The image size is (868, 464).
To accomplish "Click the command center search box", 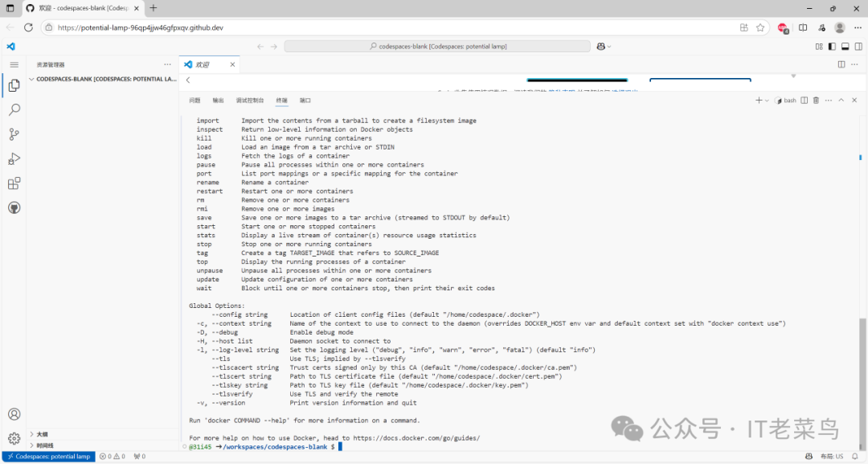I will click(x=437, y=47).
